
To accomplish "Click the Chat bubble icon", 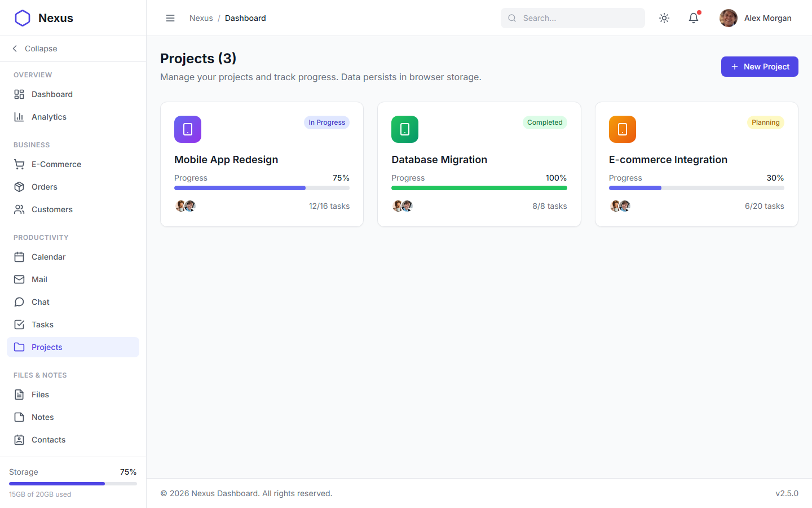I will pyautogui.click(x=19, y=302).
